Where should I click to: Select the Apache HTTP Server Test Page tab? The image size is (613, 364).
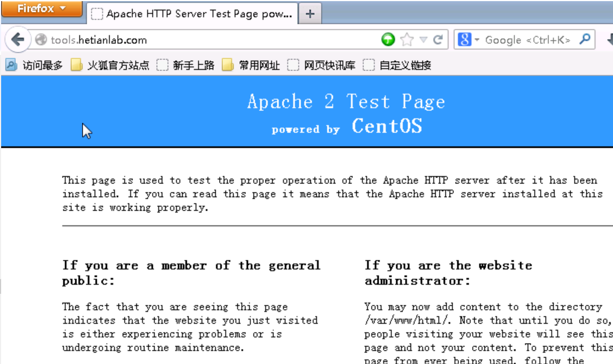pyautogui.click(x=192, y=14)
